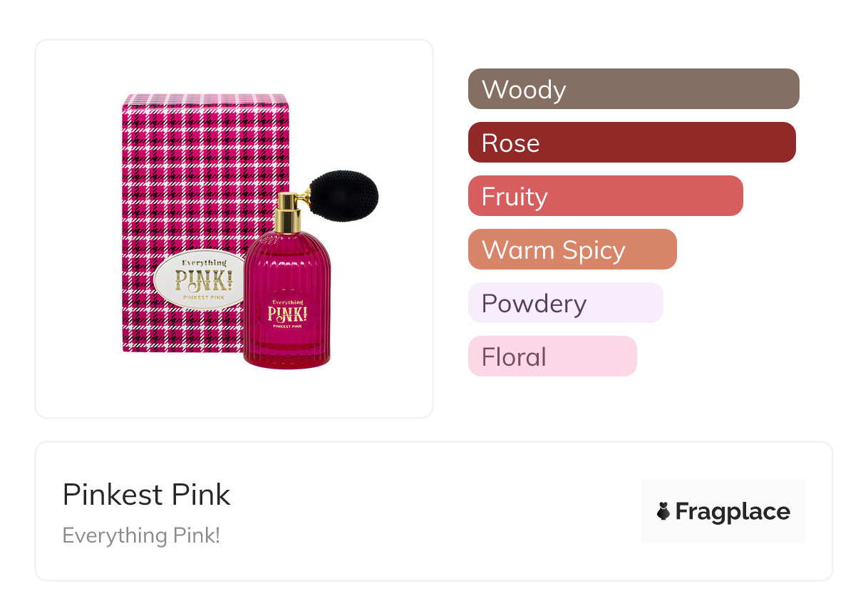Viewport: 868px width, 616px height.
Task: Click the Fragplace bottle logo icon
Action: point(663,511)
